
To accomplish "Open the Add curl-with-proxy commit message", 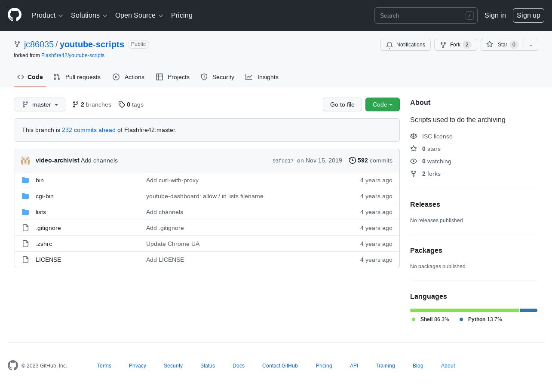I will [x=172, y=180].
